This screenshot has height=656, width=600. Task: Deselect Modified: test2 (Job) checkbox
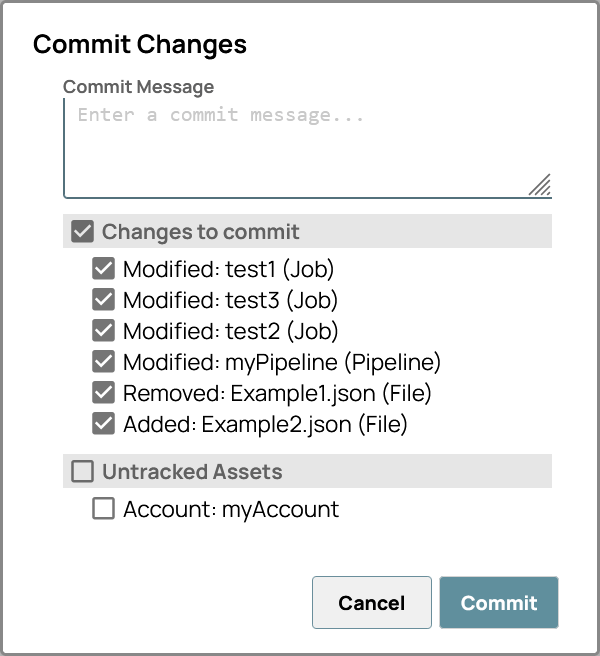pos(103,331)
